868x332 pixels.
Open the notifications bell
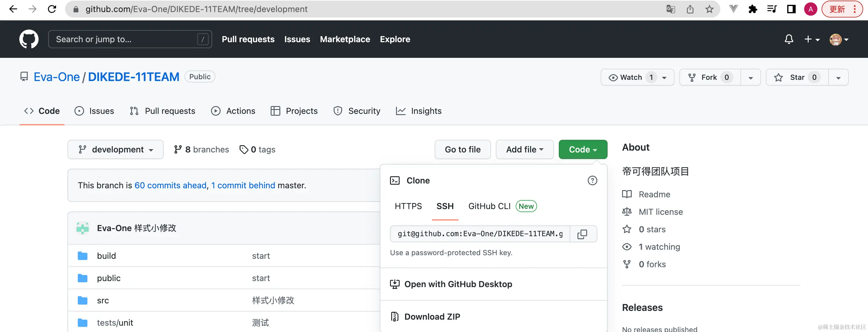(x=788, y=39)
